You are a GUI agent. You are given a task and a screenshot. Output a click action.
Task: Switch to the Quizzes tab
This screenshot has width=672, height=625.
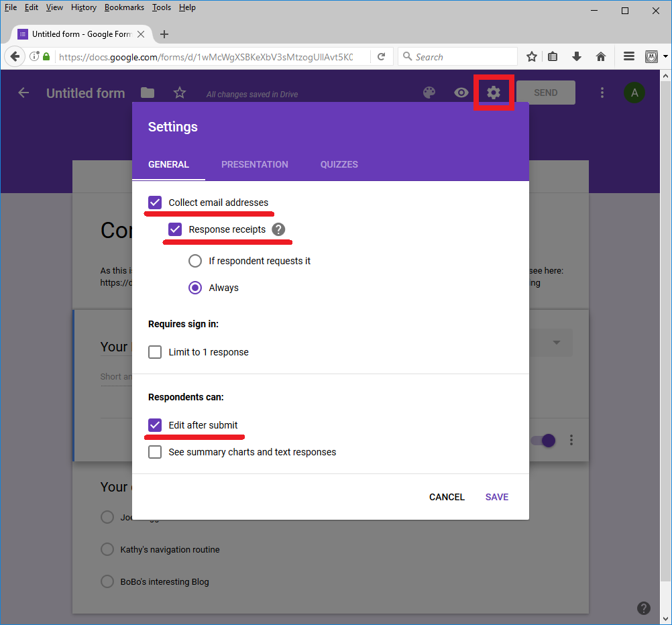(339, 164)
